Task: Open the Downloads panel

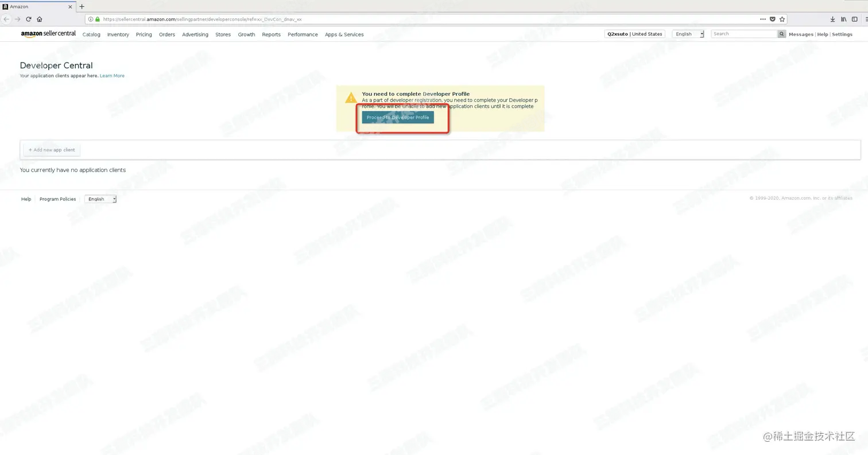Action: 832,19
